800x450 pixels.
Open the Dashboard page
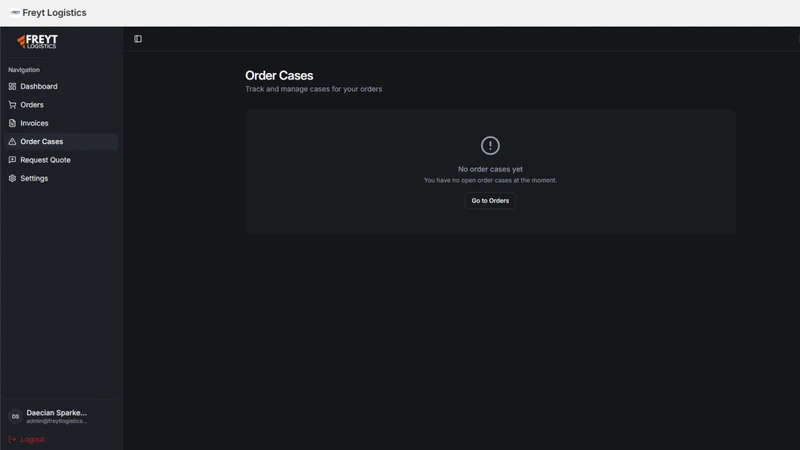pos(61,86)
